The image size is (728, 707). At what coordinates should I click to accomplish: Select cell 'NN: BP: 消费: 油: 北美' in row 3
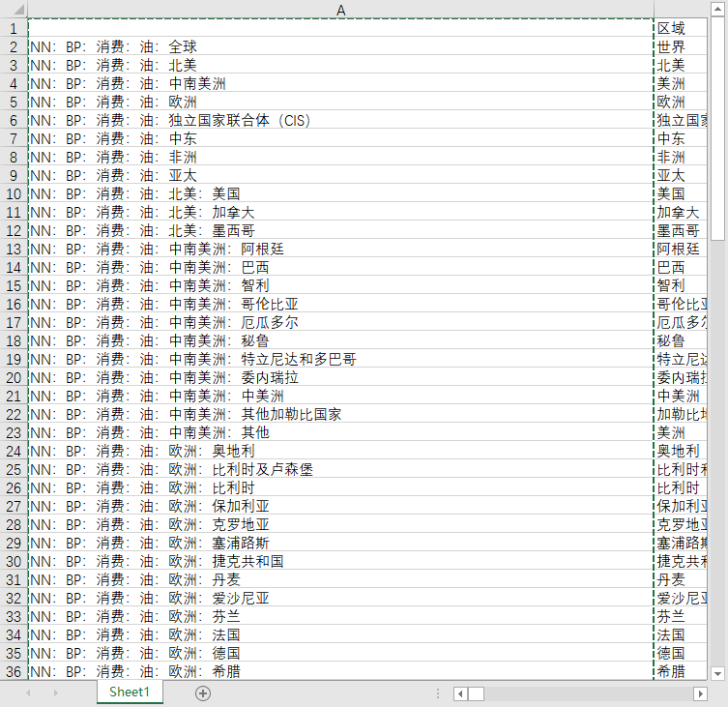point(340,65)
